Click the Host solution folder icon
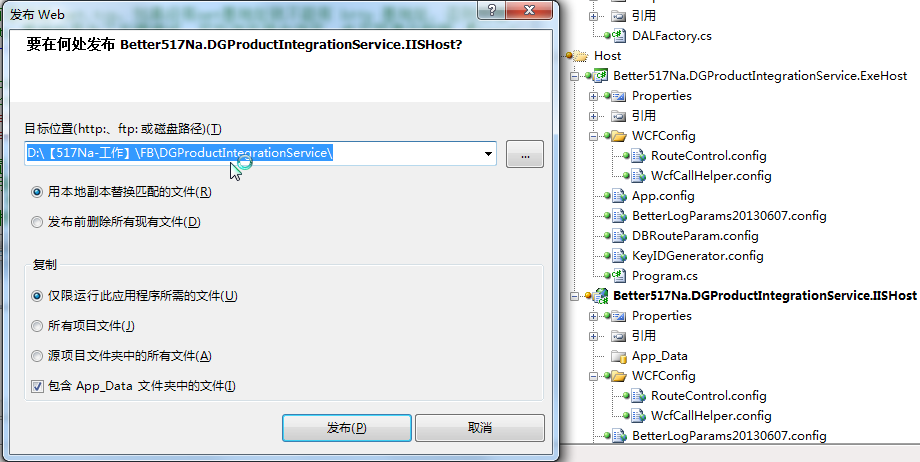The width and height of the screenshot is (920, 462). pyautogui.click(x=580, y=56)
